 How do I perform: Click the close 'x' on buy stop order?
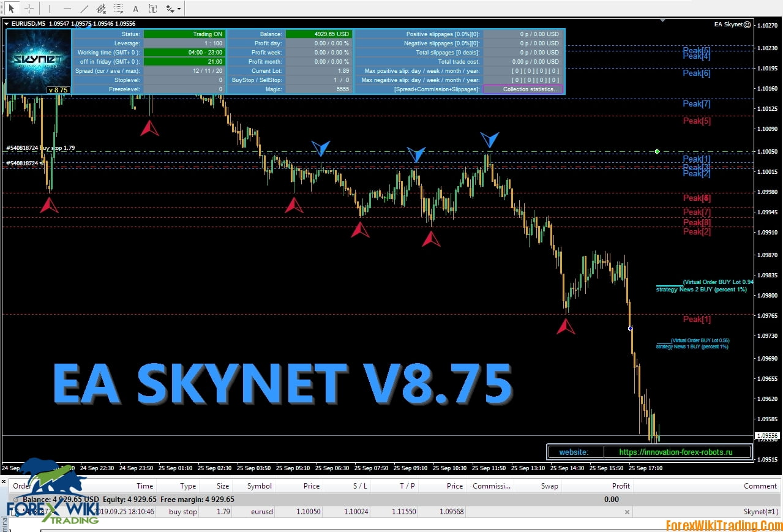tap(626, 512)
